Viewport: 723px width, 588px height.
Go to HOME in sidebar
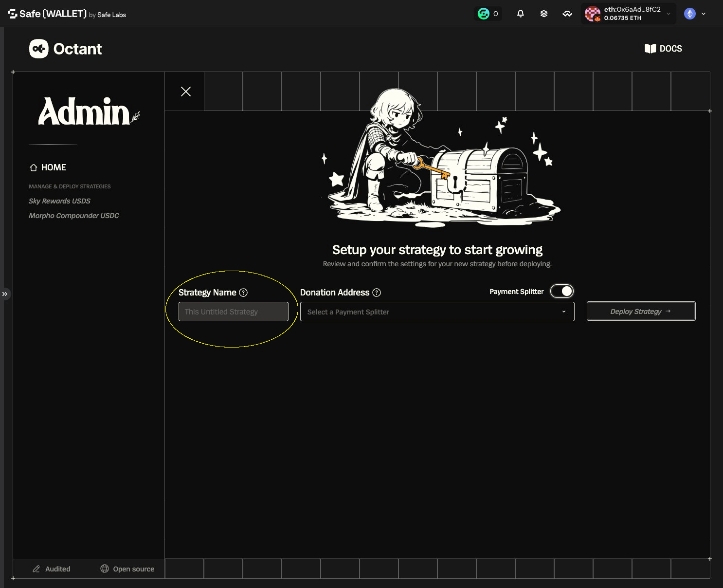click(x=48, y=167)
